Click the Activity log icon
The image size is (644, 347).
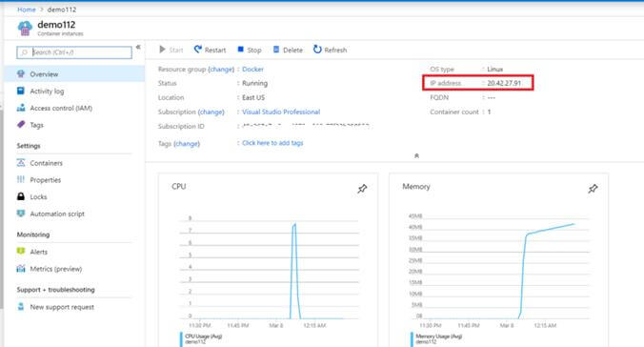[21, 91]
